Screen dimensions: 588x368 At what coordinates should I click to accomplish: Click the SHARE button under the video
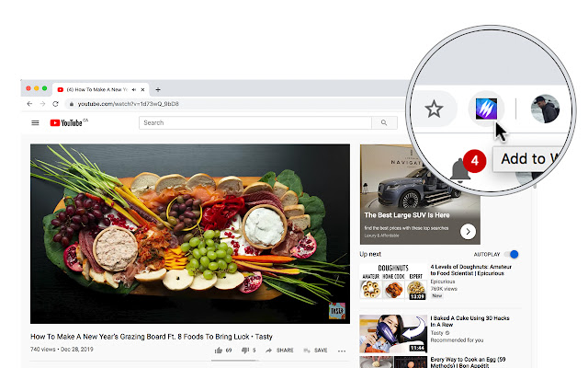point(279,351)
